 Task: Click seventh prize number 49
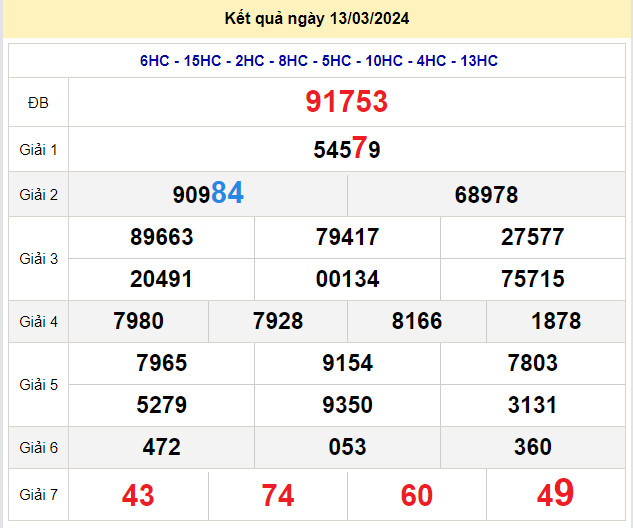point(555,492)
